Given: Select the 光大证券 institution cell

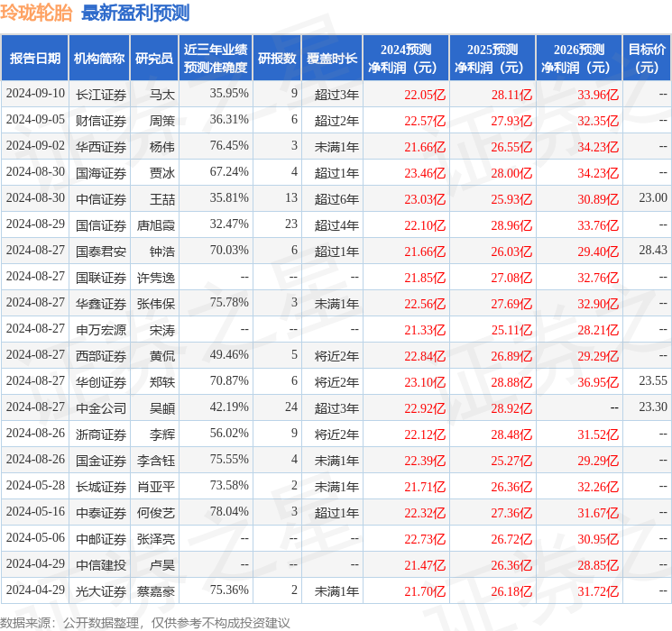Looking at the screenshot, I should [x=101, y=591].
